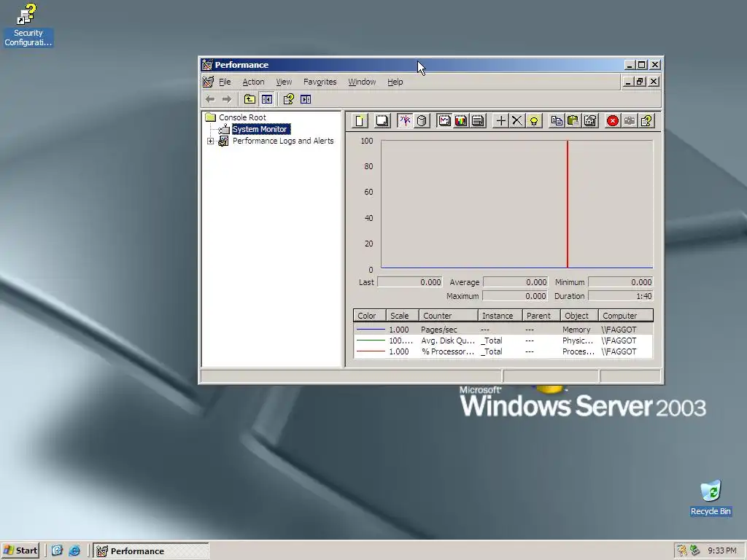The image size is (747, 560).
Task: Select Performance Logs and Alerts node
Action: coord(283,141)
